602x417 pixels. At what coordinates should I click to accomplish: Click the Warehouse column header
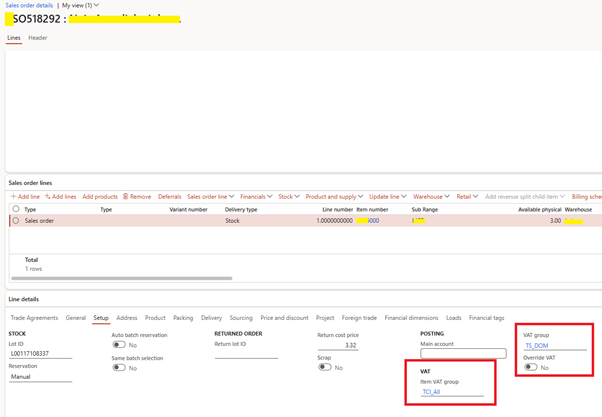(x=578, y=210)
